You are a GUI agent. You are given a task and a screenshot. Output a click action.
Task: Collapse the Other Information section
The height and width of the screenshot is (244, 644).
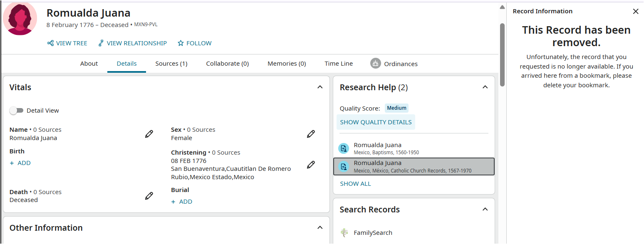pyautogui.click(x=320, y=228)
